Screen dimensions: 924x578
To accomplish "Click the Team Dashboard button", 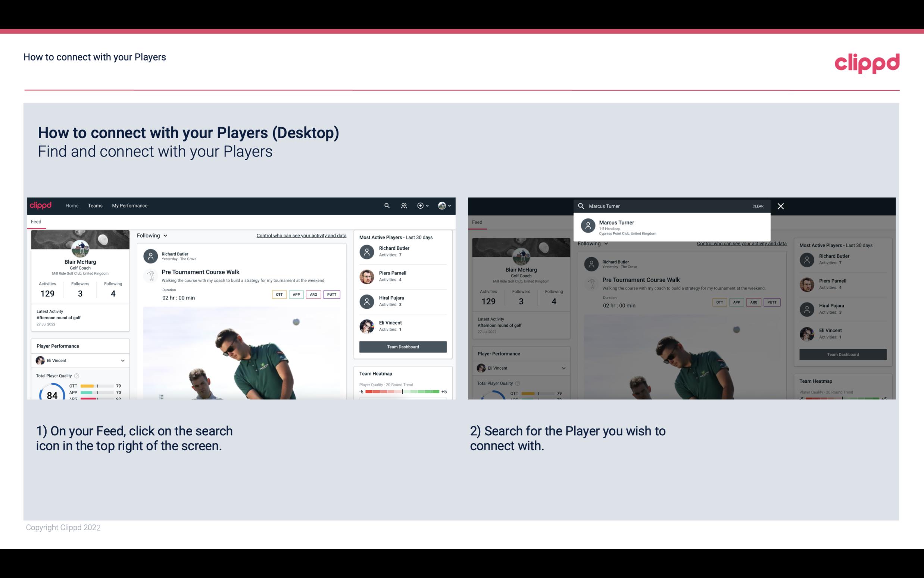I will [x=402, y=346].
